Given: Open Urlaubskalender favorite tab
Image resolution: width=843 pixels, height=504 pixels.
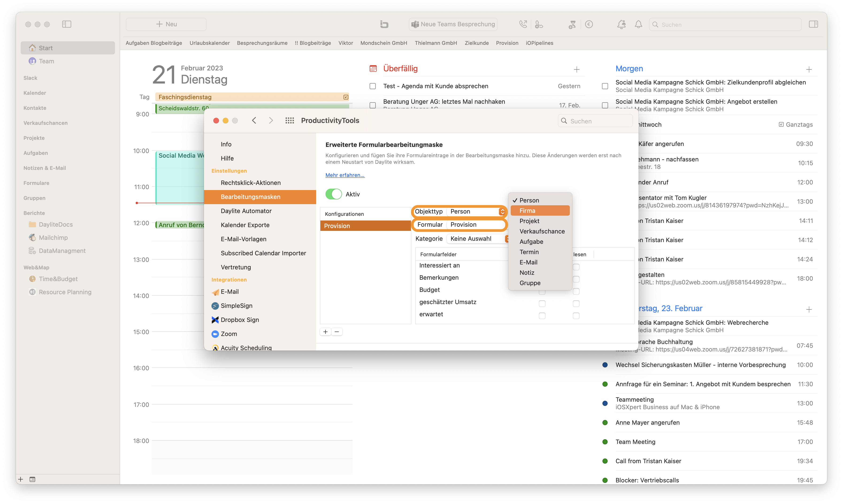Looking at the screenshot, I should click(x=210, y=43).
